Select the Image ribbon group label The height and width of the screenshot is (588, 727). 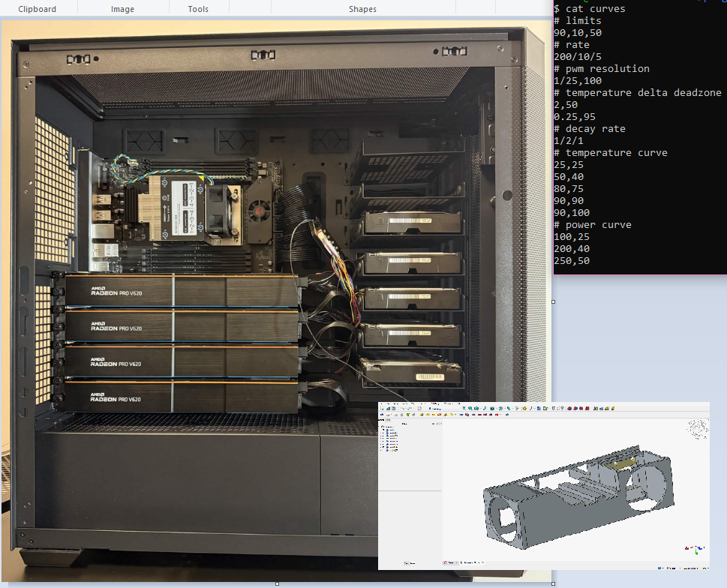[122, 9]
